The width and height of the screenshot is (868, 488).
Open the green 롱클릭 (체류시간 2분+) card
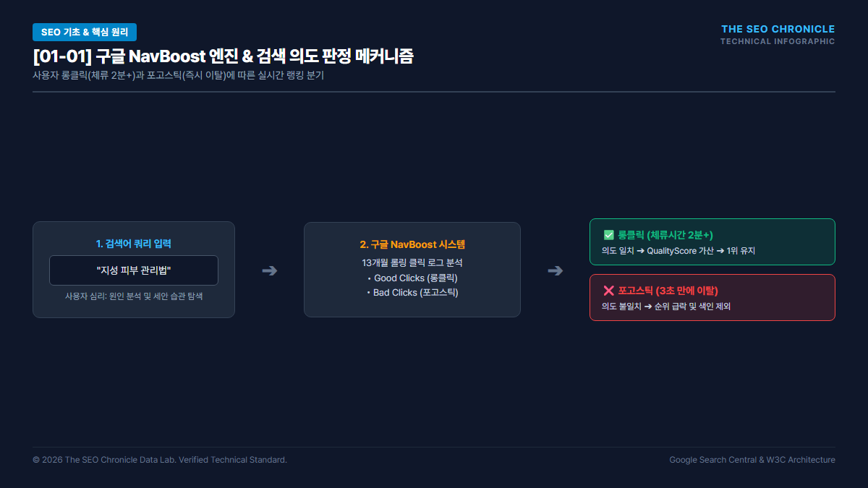(712, 242)
